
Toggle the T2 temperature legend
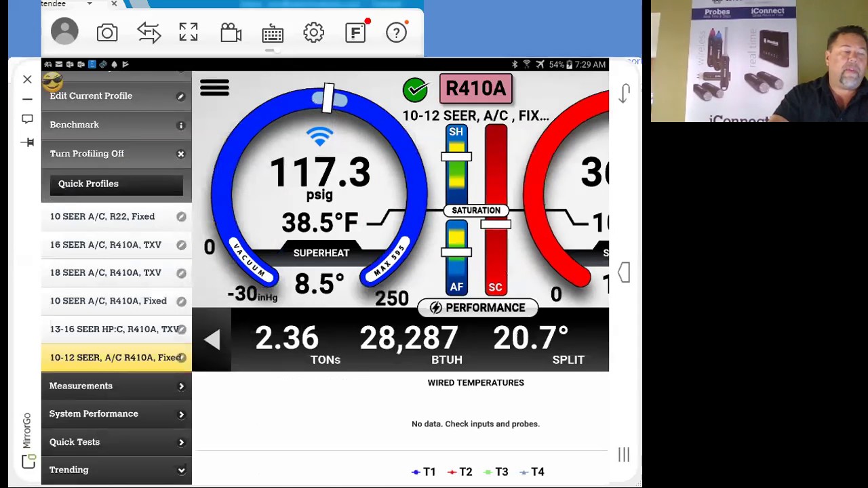460,472
